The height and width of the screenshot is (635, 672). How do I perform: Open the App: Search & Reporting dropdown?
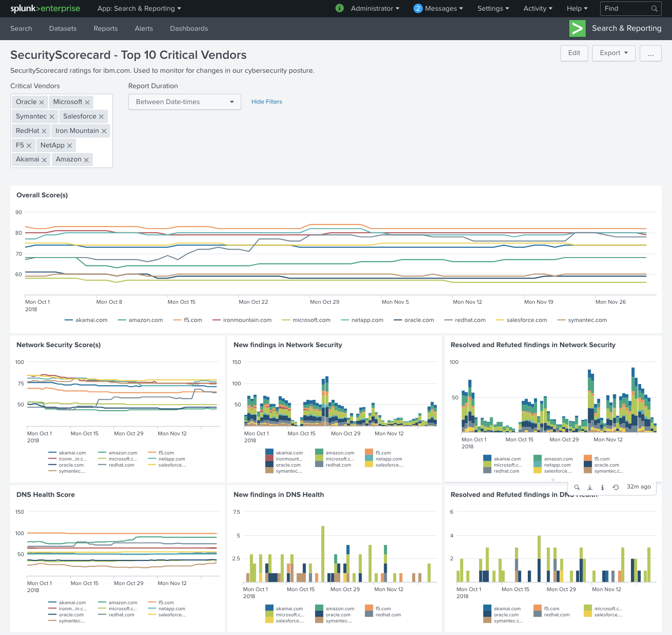[139, 8]
